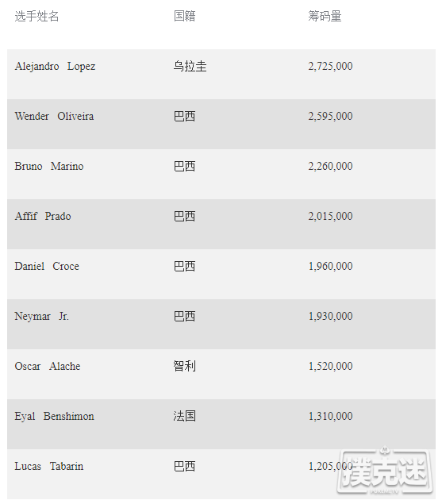Click the 智利 nationality cell
The height and width of the screenshot is (504, 442).
point(185,366)
